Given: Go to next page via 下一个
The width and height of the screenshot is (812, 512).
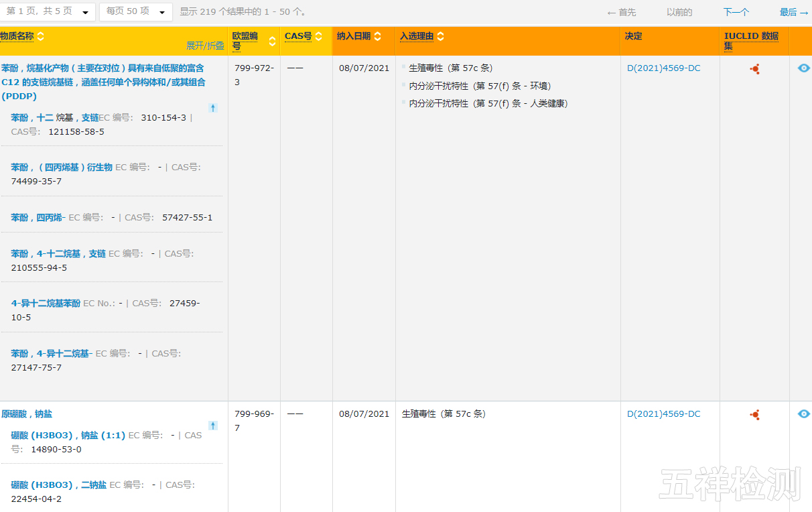Looking at the screenshot, I should (x=736, y=12).
